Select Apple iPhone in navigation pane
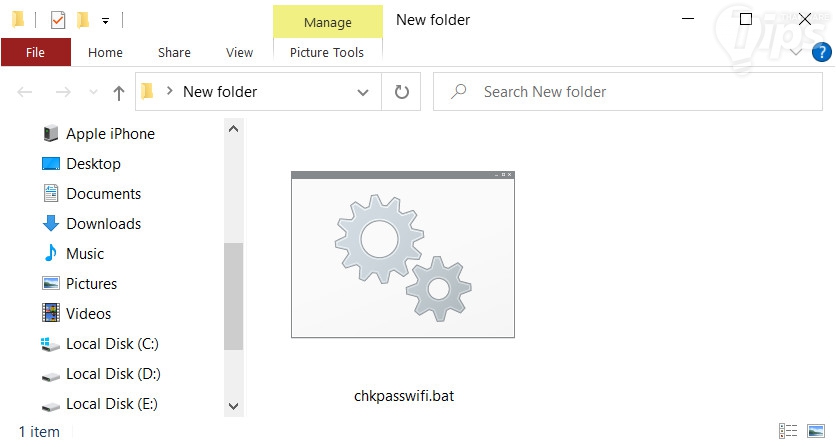 point(110,134)
